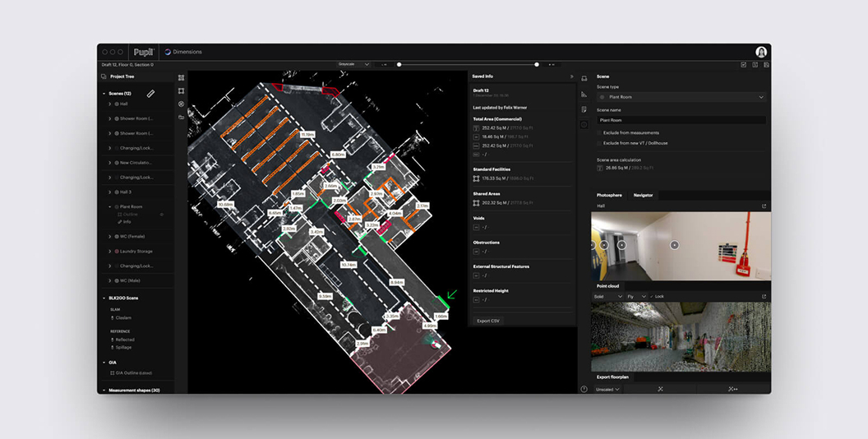
Task: Click the ruler measure icon beside Scenes
Action: (x=150, y=94)
